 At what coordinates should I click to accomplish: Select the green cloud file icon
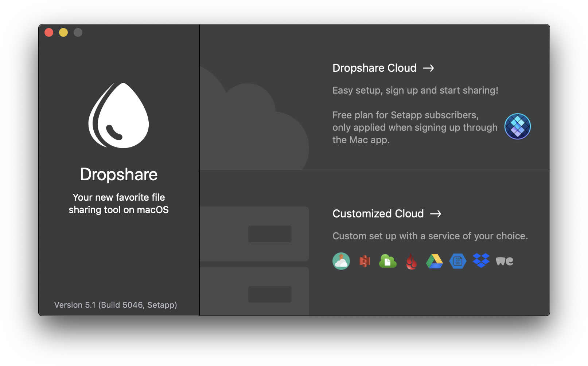click(388, 261)
